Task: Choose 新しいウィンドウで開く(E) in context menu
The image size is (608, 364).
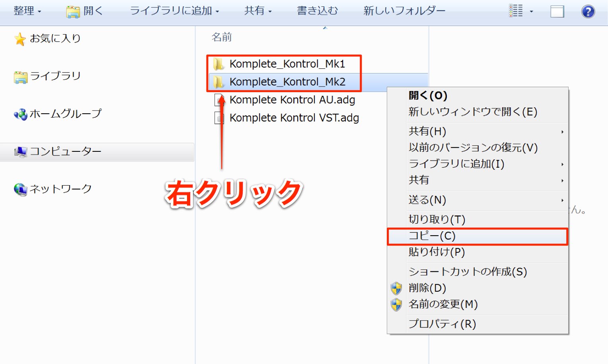Action: (x=477, y=112)
